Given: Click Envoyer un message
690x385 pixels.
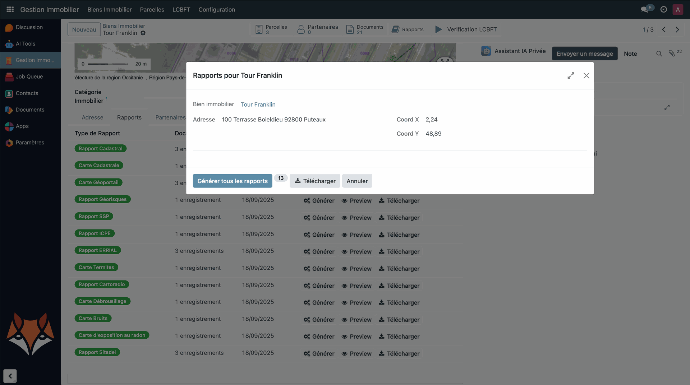Looking at the screenshot, I should tap(585, 54).
